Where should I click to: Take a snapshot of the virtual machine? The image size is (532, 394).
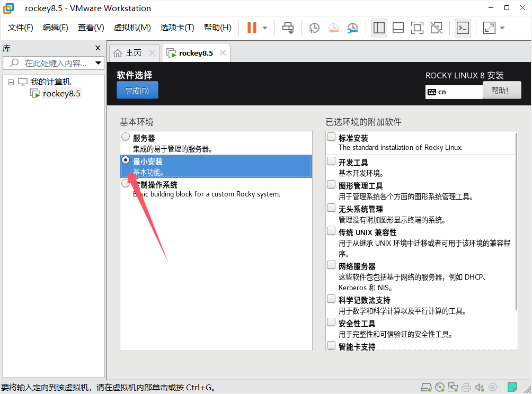[314, 28]
